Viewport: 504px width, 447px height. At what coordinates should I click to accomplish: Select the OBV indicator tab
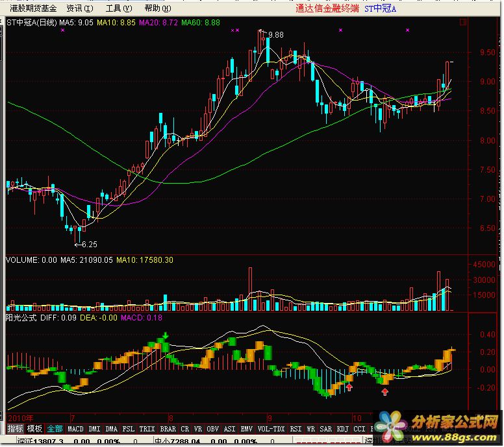point(213,429)
